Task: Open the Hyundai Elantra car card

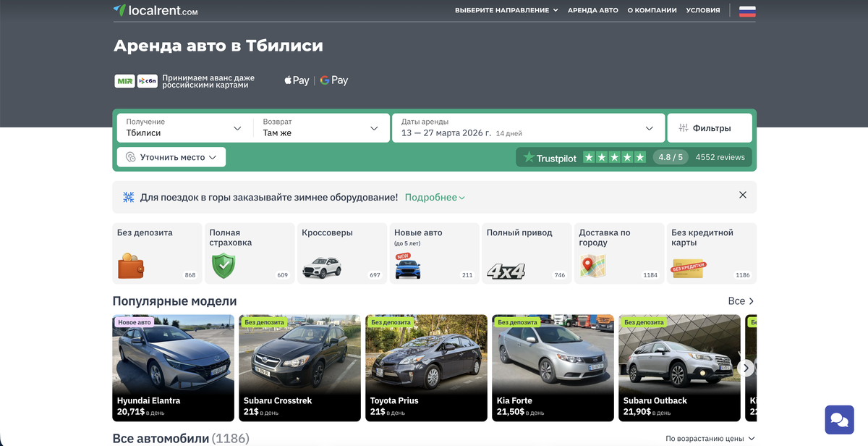Action: tap(173, 368)
